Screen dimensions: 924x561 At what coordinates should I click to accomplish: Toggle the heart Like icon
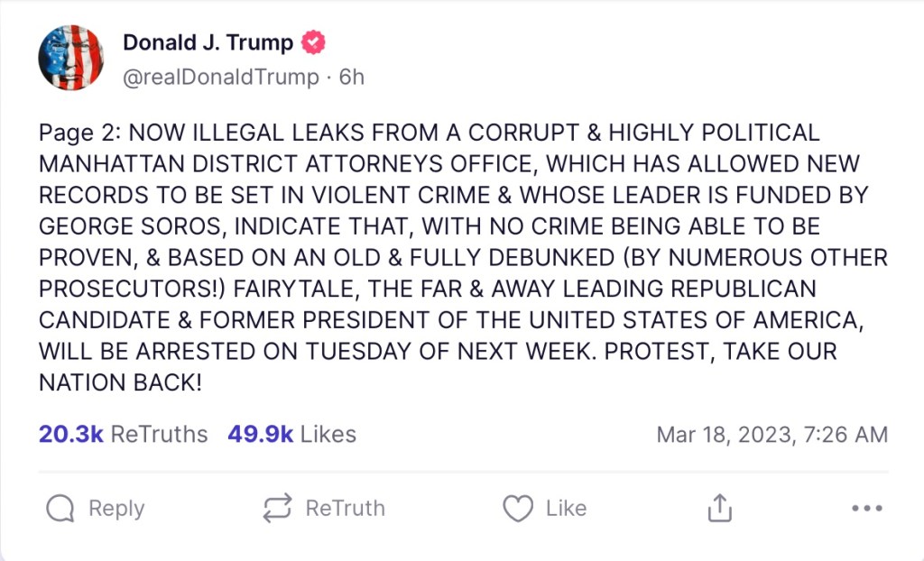[517, 510]
